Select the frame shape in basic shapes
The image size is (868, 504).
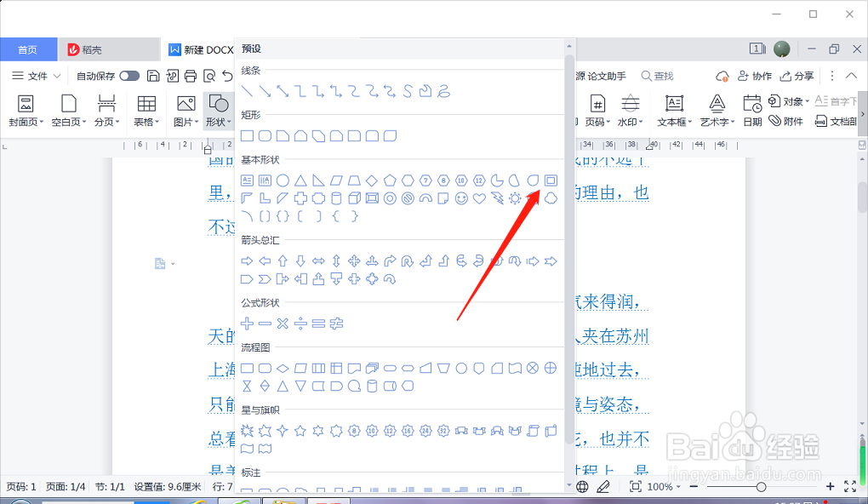[x=551, y=180]
